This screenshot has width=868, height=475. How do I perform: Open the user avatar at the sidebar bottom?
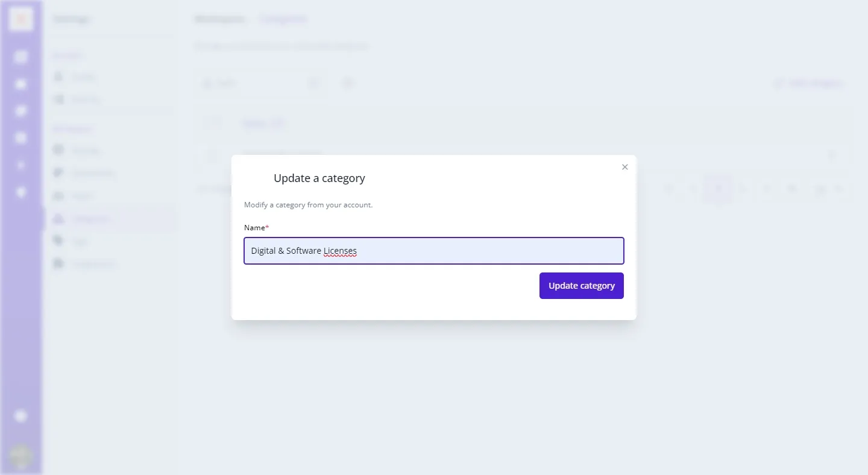coord(21,456)
